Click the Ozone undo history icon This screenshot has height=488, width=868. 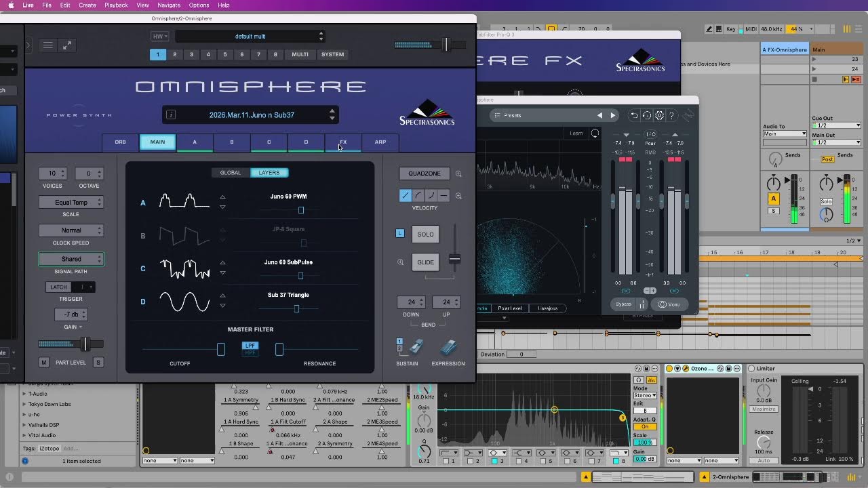point(647,115)
